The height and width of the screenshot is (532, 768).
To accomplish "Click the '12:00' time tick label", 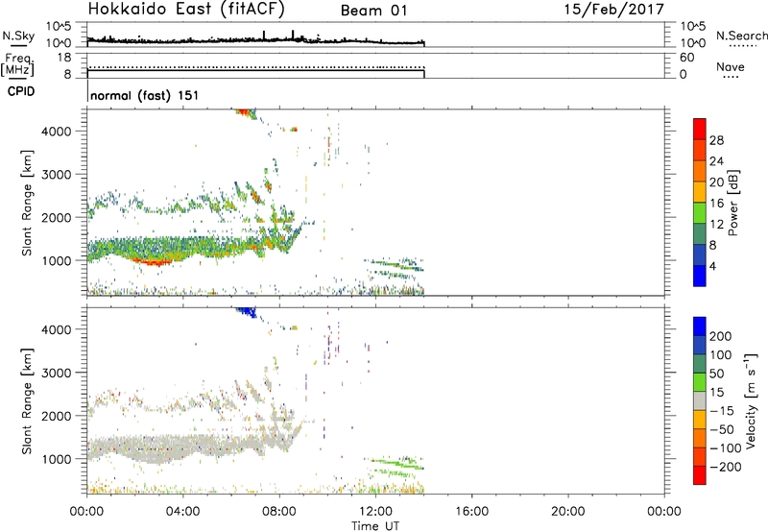I will coord(375,512).
